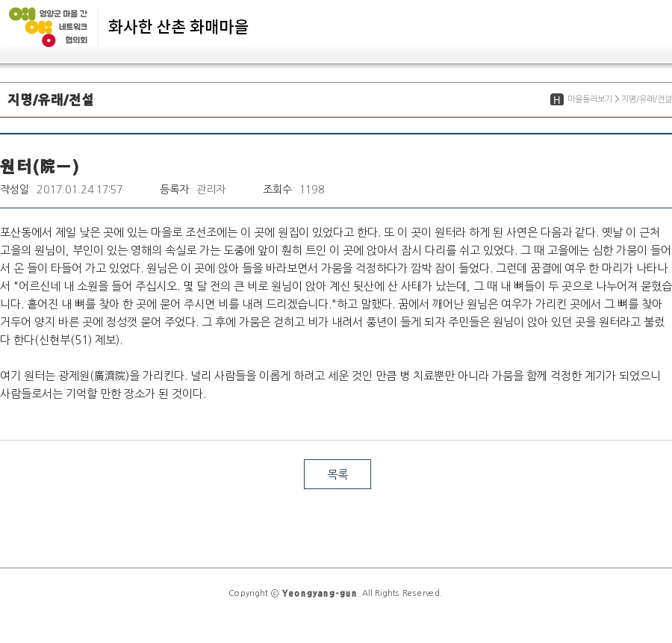Open the 화사한 산촌 화매마을 site title

tap(178, 27)
